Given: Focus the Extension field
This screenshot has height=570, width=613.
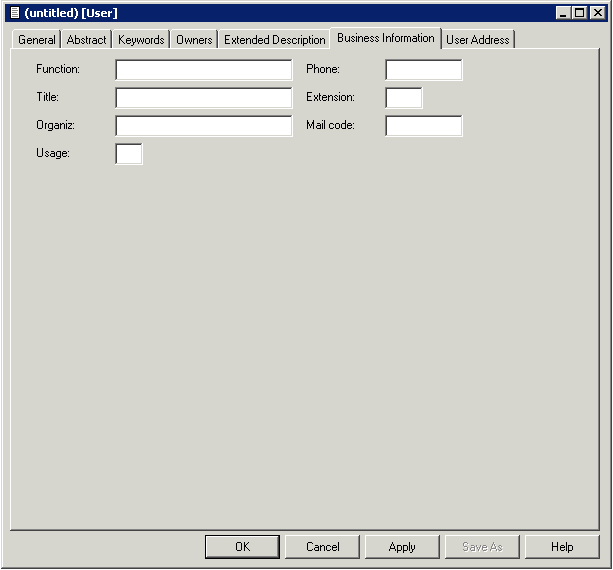Looking at the screenshot, I should point(404,98).
